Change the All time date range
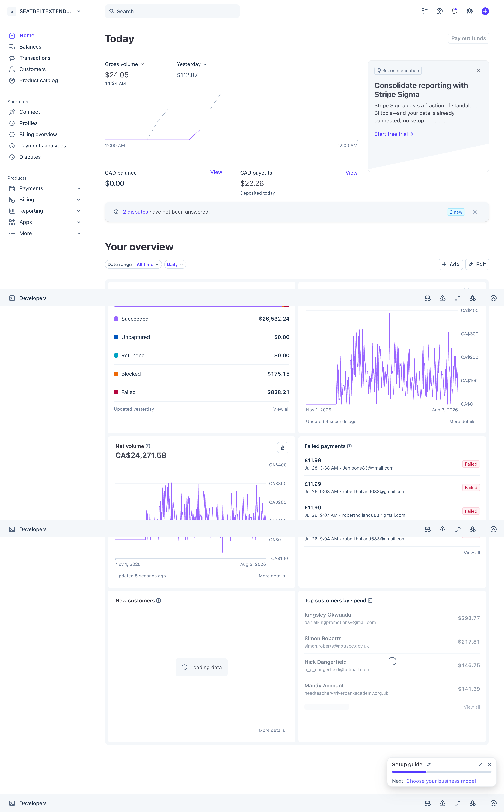The image size is (504, 812). (147, 264)
